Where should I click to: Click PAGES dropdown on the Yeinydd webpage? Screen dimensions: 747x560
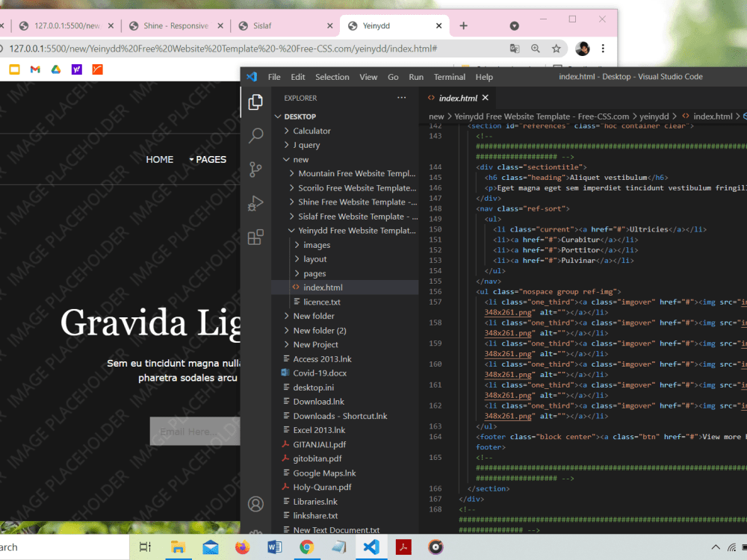[x=208, y=160]
